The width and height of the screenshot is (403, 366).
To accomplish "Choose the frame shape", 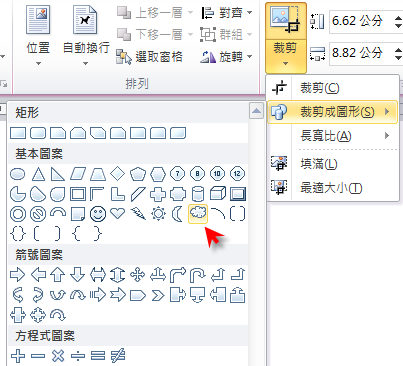I will click(x=78, y=194).
